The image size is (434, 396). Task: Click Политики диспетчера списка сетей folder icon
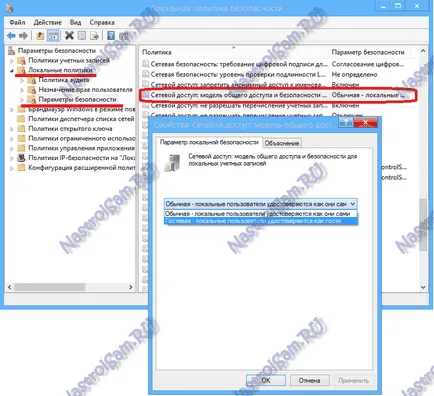pyautogui.click(x=21, y=119)
